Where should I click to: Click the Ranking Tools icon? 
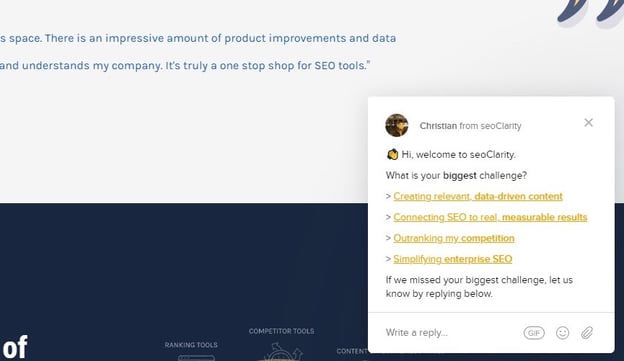pyautogui.click(x=197, y=357)
